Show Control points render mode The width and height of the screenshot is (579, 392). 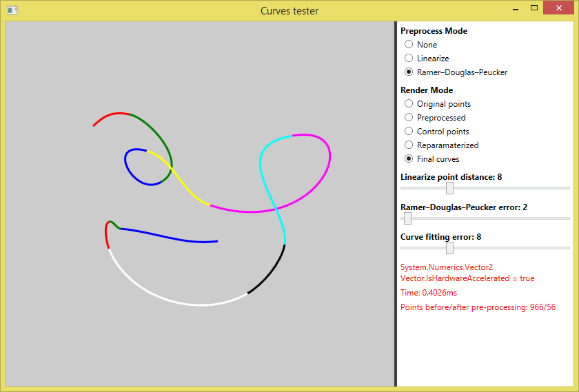[x=409, y=132]
